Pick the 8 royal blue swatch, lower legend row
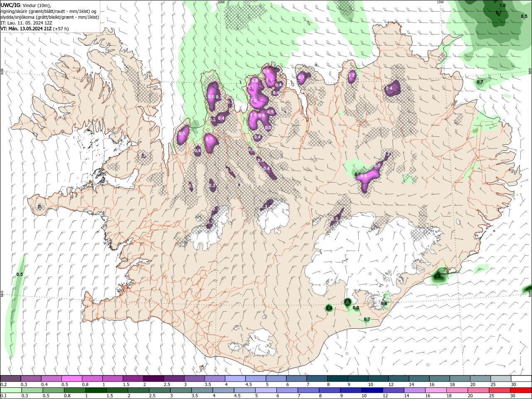Screen dimensions: 532x399 tap(329, 390)
